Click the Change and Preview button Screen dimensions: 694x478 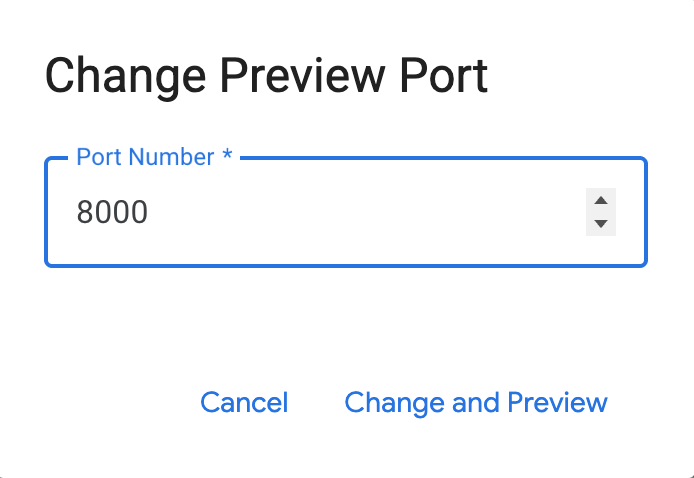pyautogui.click(x=476, y=402)
